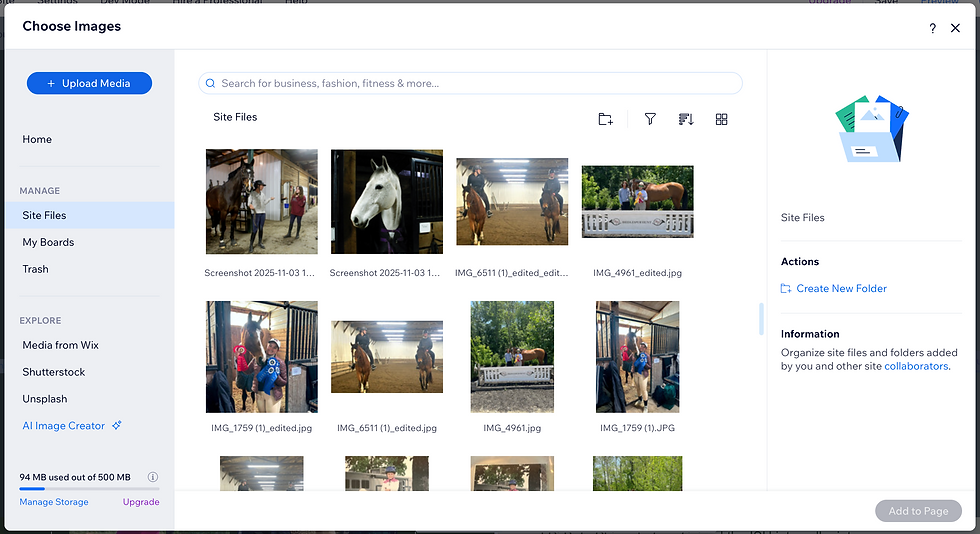Image resolution: width=980 pixels, height=534 pixels.
Task: Click Add to Page button
Action: (x=918, y=511)
